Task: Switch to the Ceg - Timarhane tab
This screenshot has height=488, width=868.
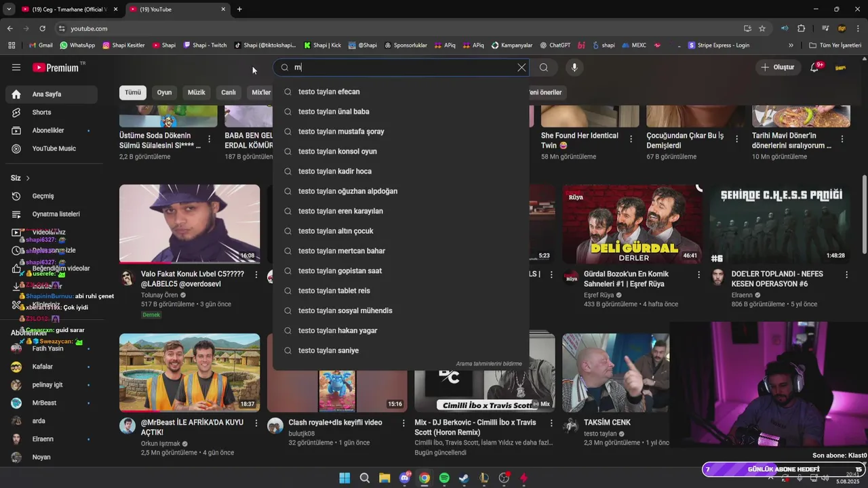Action: click(x=68, y=9)
